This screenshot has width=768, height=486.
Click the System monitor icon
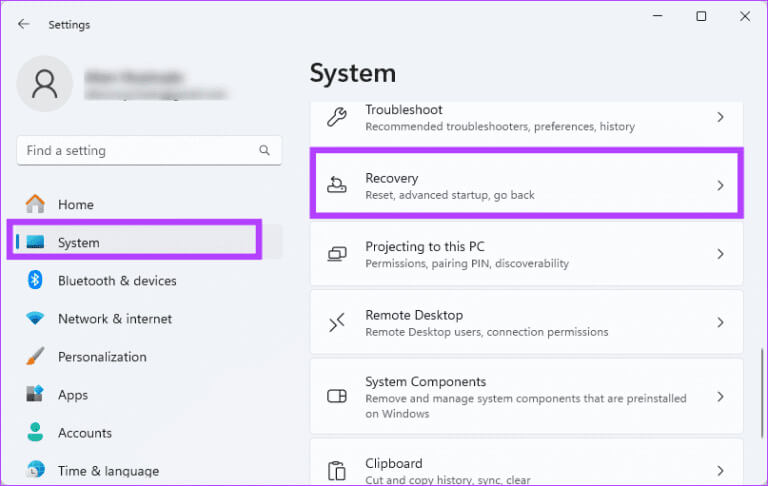[35, 242]
